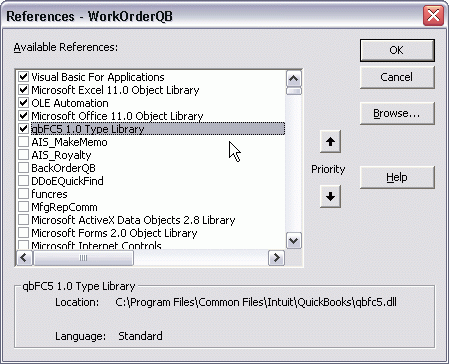Select the 'BackOrderQB' list entry text
The height and width of the screenshot is (364, 449).
63,168
